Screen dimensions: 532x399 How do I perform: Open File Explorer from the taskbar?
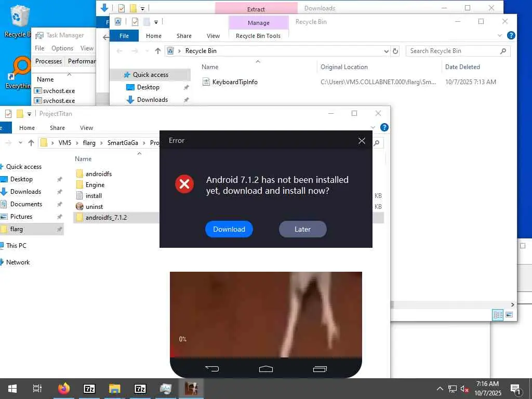115,389
